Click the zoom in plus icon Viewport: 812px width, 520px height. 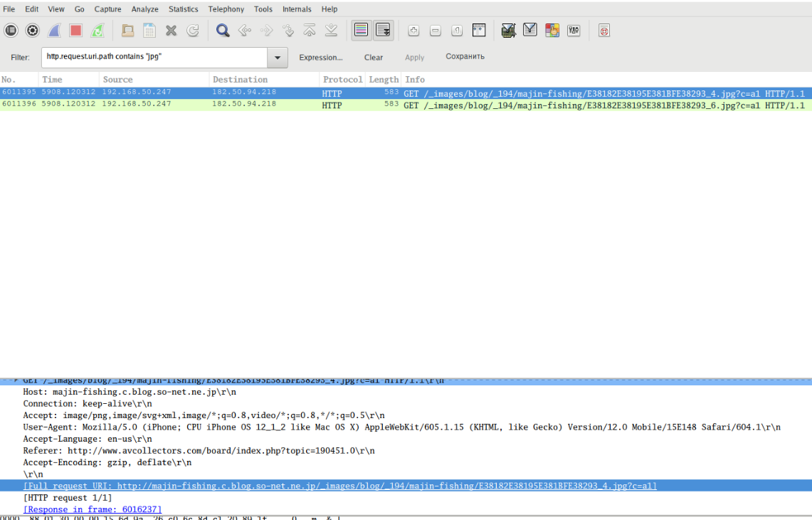(x=413, y=31)
